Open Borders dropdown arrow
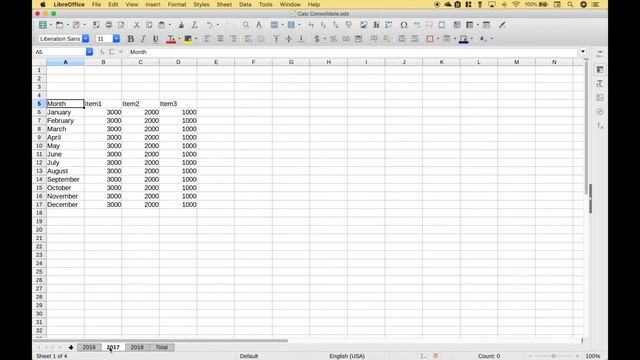 tap(438, 39)
